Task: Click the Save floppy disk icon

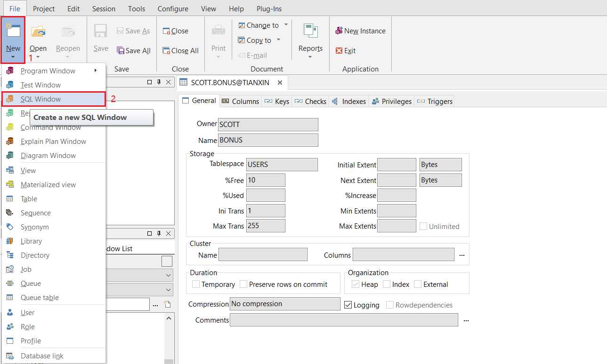Action: coord(101,32)
